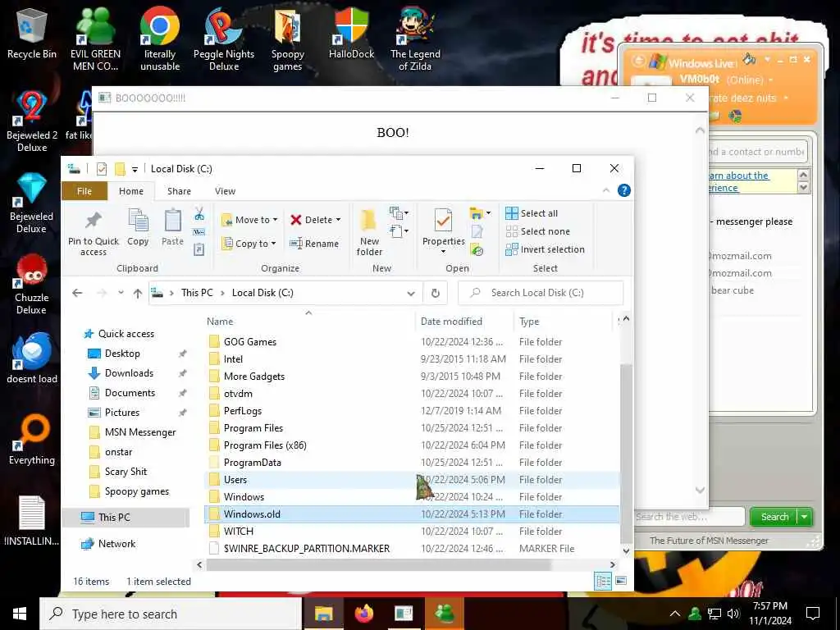840x630 pixels.
Task: Expand New item dropdown in ribbon
Action: [398, 213]
